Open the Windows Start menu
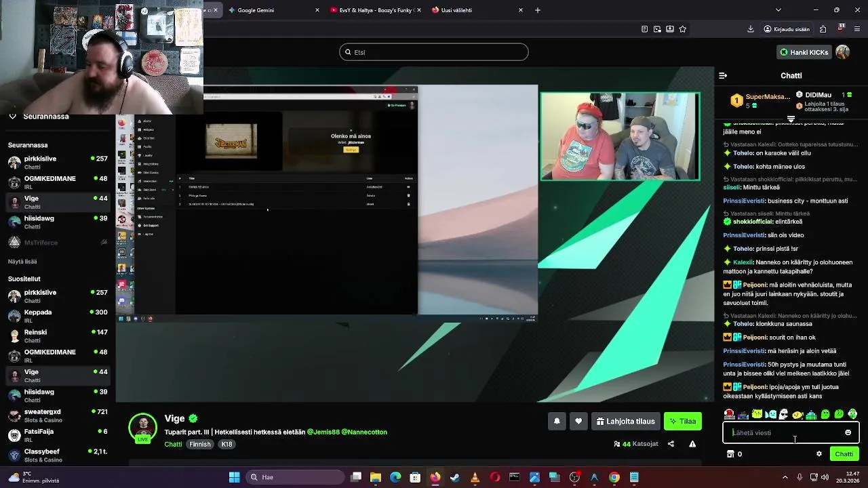 234,477
